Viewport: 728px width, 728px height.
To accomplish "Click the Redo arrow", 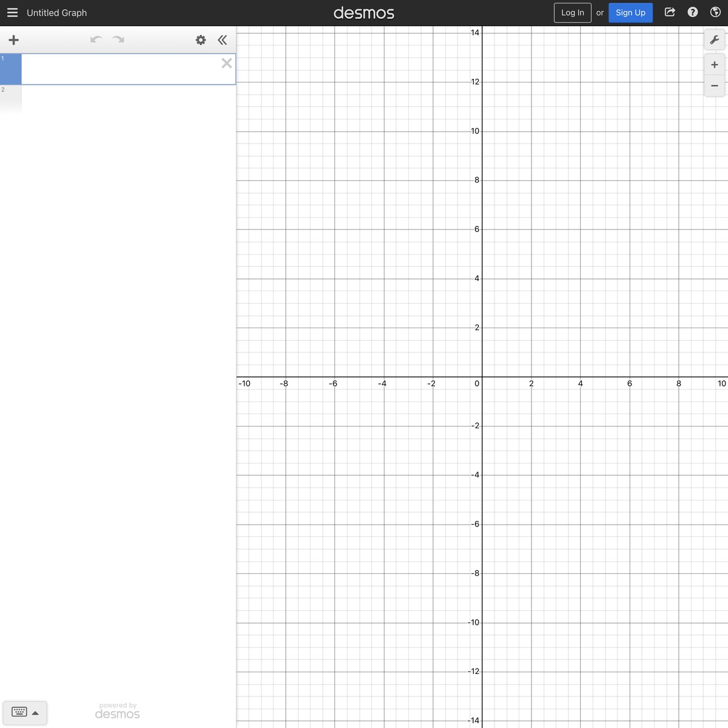I will pyautogui.click(x=118, y=40).
